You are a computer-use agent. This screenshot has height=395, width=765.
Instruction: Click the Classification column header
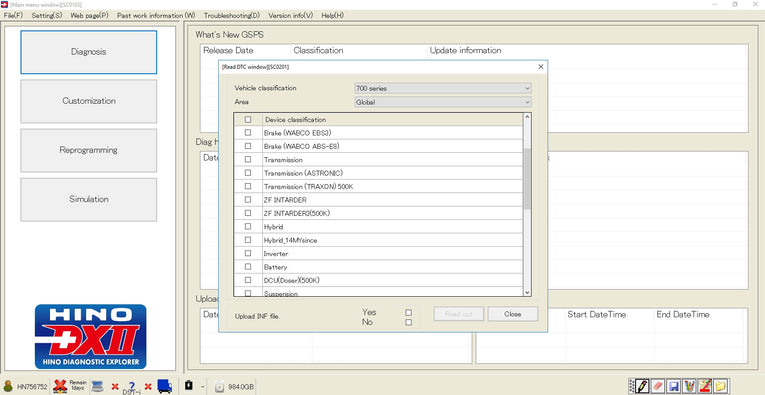(x=318, y=51)
